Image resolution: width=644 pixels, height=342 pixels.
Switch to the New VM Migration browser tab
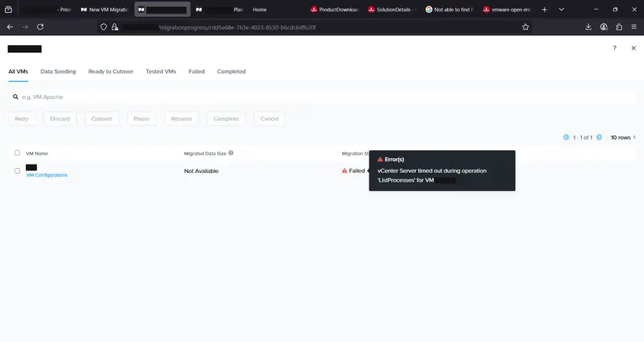tap(105, 9)
